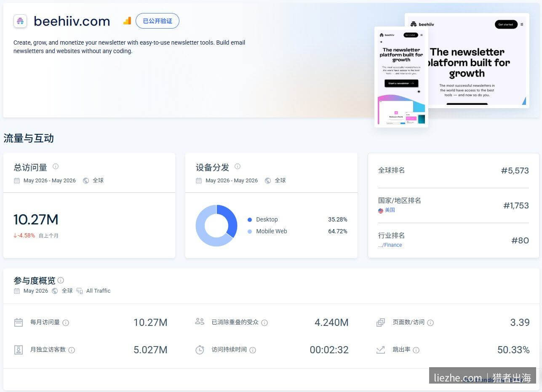Open the info icon next to 设备分发
This screenshot has height=392, width=542.
238,167
